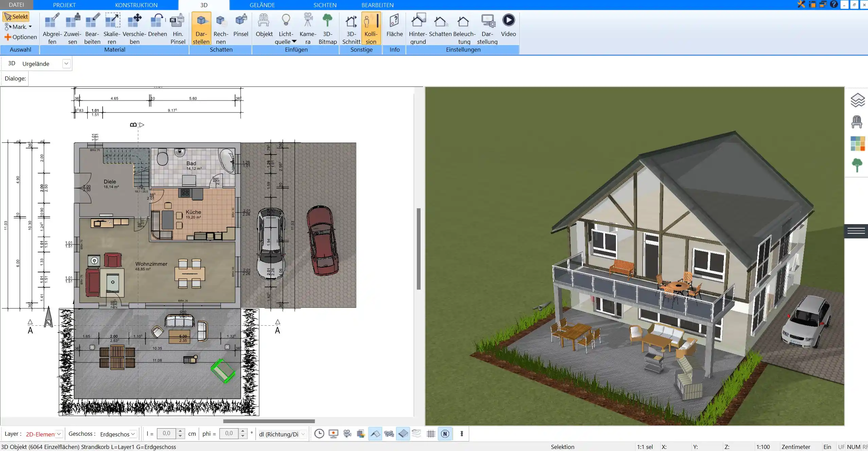This screenshot has width=868, height=451.
Task: Expand the Urgelände dropdown
Action: click(66, 64)
